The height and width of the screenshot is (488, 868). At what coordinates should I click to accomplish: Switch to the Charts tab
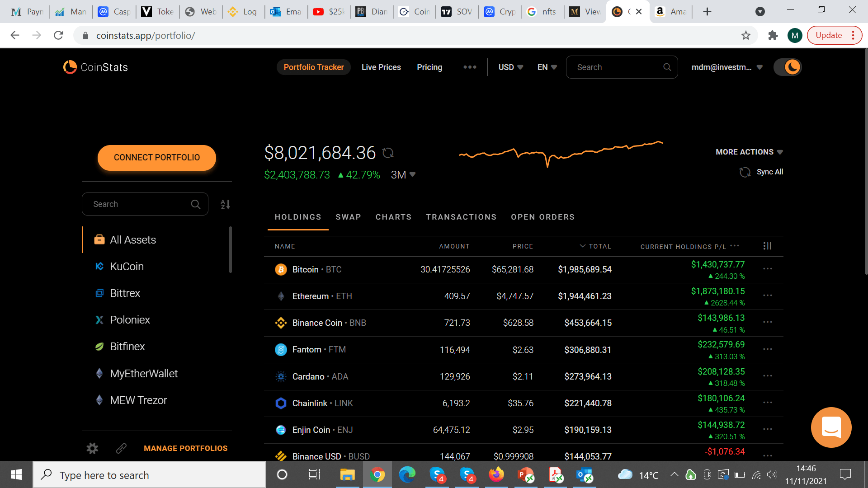tap(393, 217)
